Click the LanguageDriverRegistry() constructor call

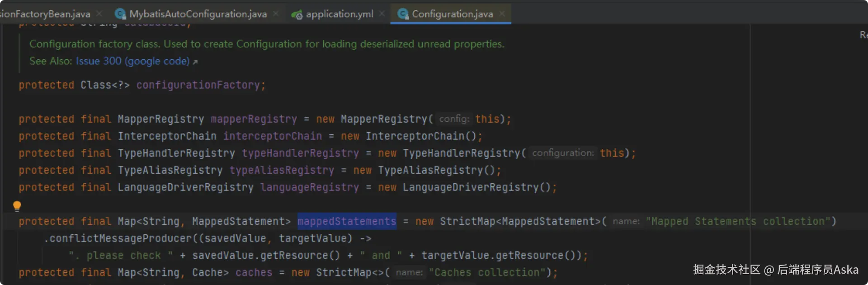click(x=476, y=187)
